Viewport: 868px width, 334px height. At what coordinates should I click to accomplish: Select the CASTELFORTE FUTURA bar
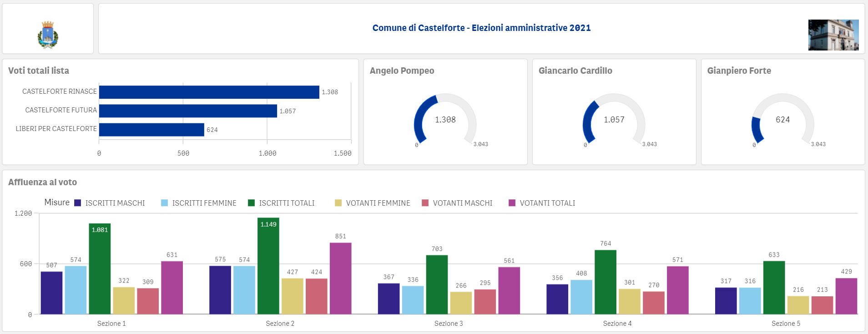tap(188, 111)
